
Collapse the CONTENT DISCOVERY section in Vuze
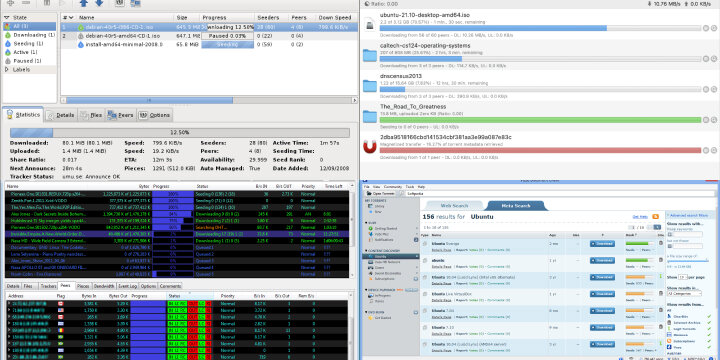(x=366, y=251)
